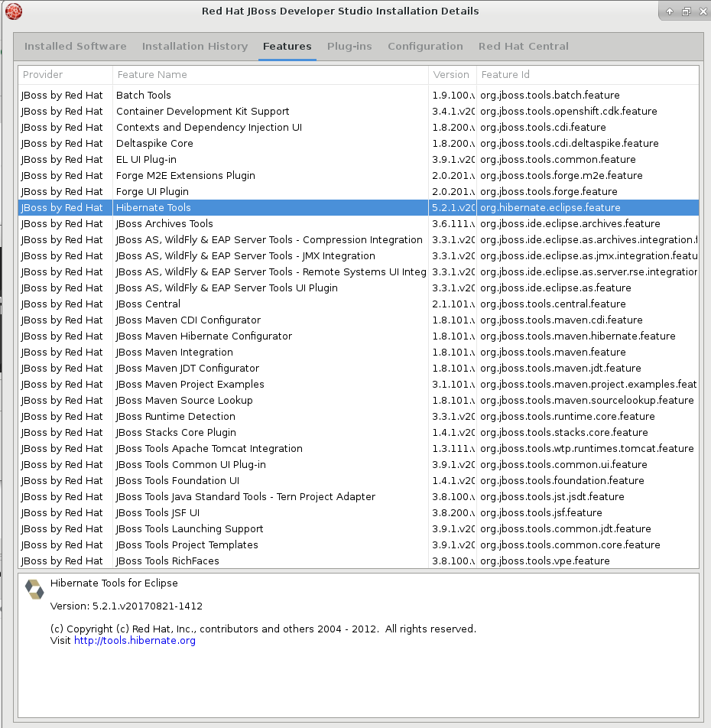Click feature id org.jboss.tools.forge.m2e.feature
Image resolution: width=711 pixels, height=728 pixels.
[562, 176]
